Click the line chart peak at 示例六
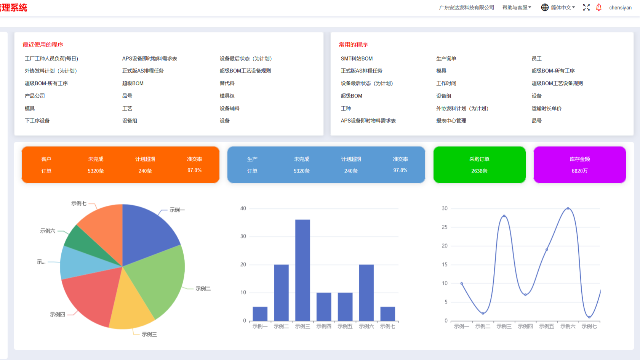 tap(568, 208)
